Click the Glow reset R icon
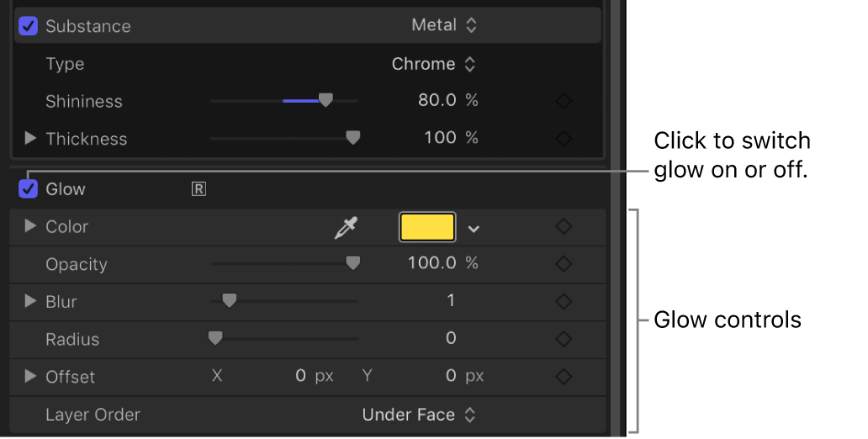 point(198,189)
